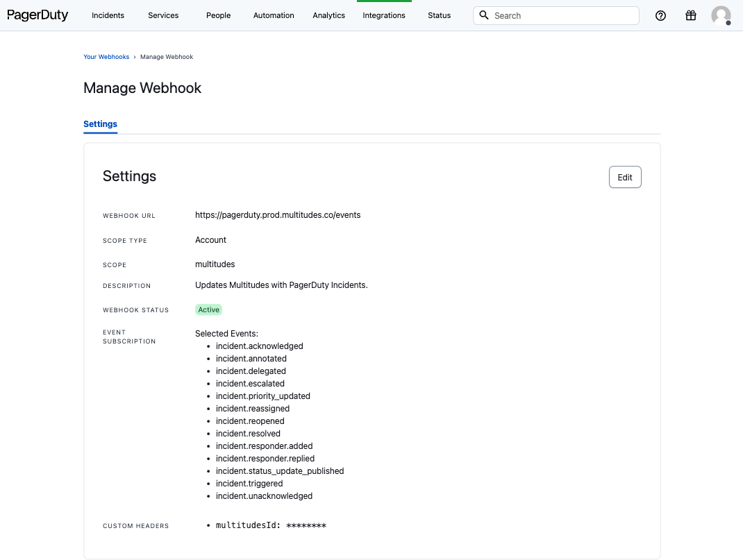Screen dimensions: 743x560
Task: Go to Analytics
Action: click(x=328, y=15)
